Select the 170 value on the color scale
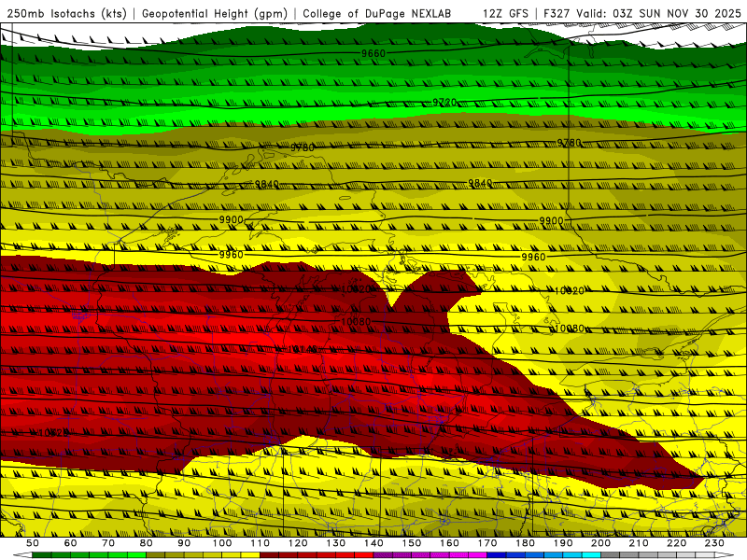Screen dimensions: 747x560 point(487,543)
